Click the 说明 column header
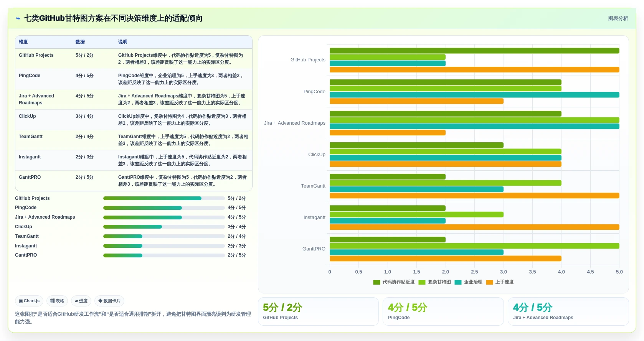Image resolution: width=644 pixels, height=341 pixels. pos(123,42)
